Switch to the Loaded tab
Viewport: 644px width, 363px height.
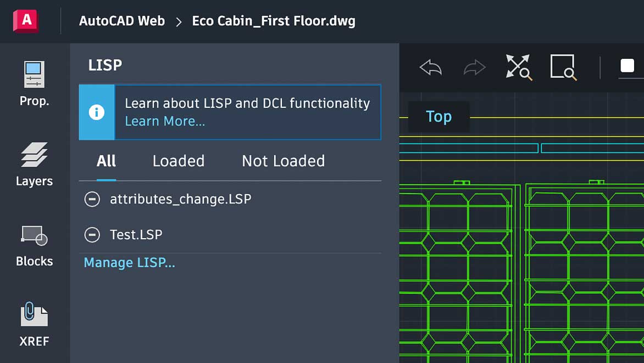(x=178, y=161)
